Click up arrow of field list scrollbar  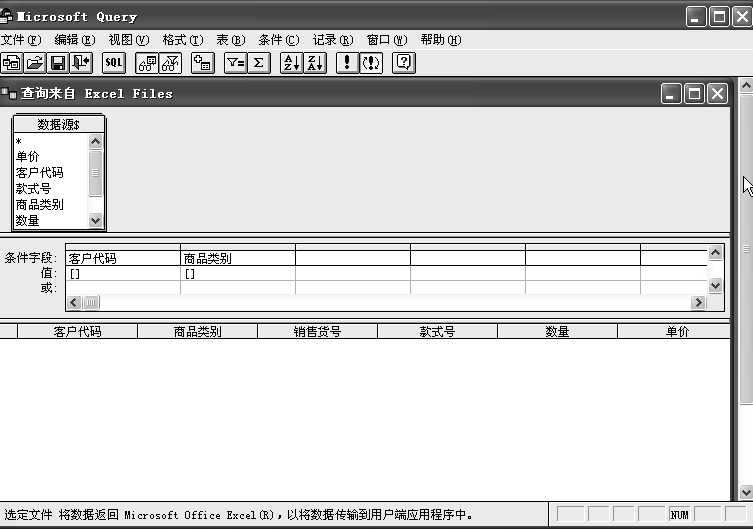pyautogui.click(x=96, y=141)
